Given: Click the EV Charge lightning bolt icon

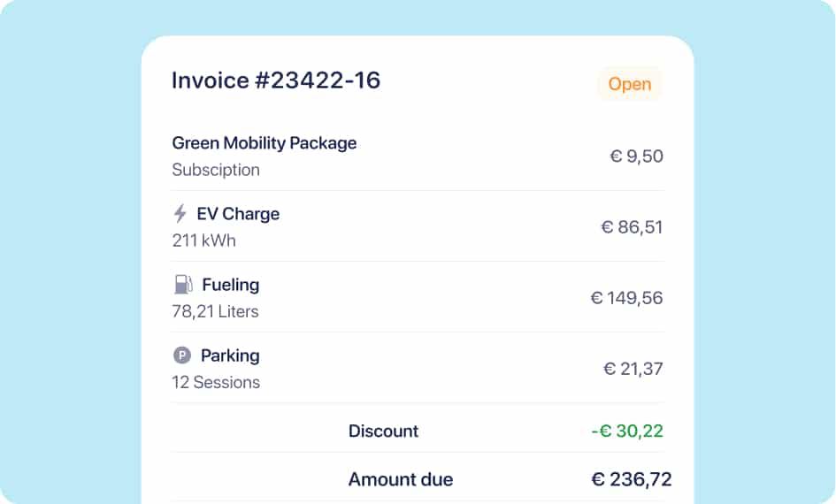Looking at the screenshot, I should click(180, 214).
